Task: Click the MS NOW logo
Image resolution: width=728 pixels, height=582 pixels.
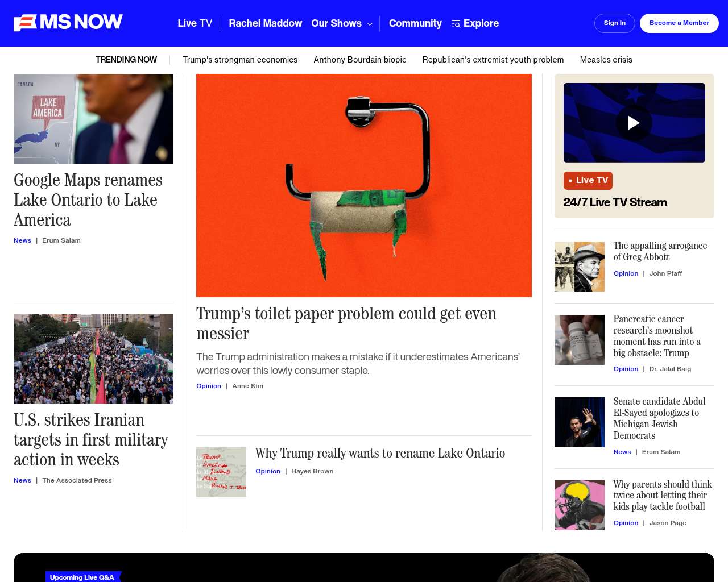Action: (68, 23)
